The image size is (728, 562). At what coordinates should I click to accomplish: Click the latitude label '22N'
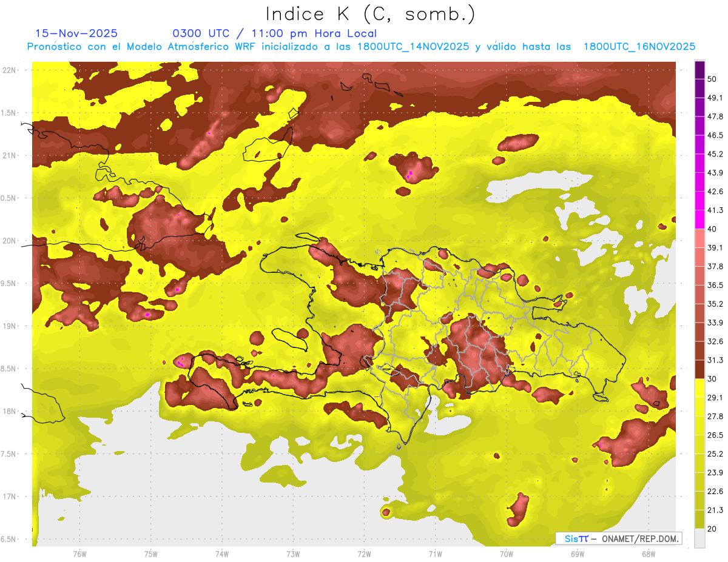tap(9, 70)
